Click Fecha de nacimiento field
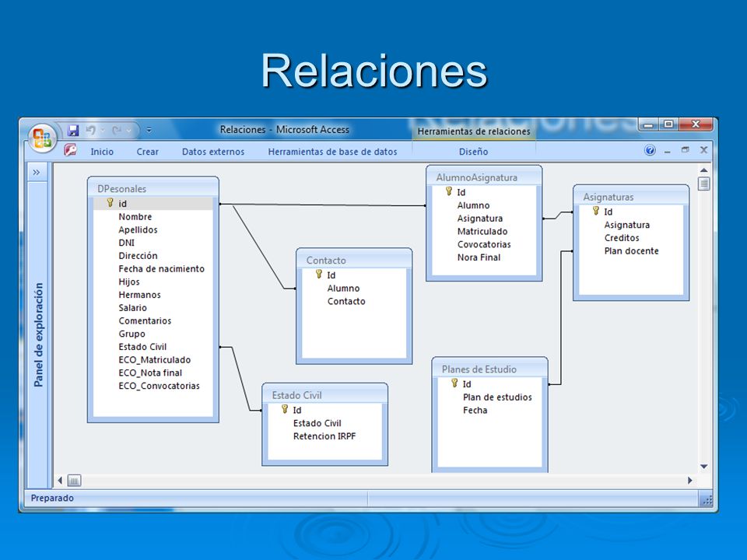The height and width of the screenshot is (560, 747). click(162, 268)
